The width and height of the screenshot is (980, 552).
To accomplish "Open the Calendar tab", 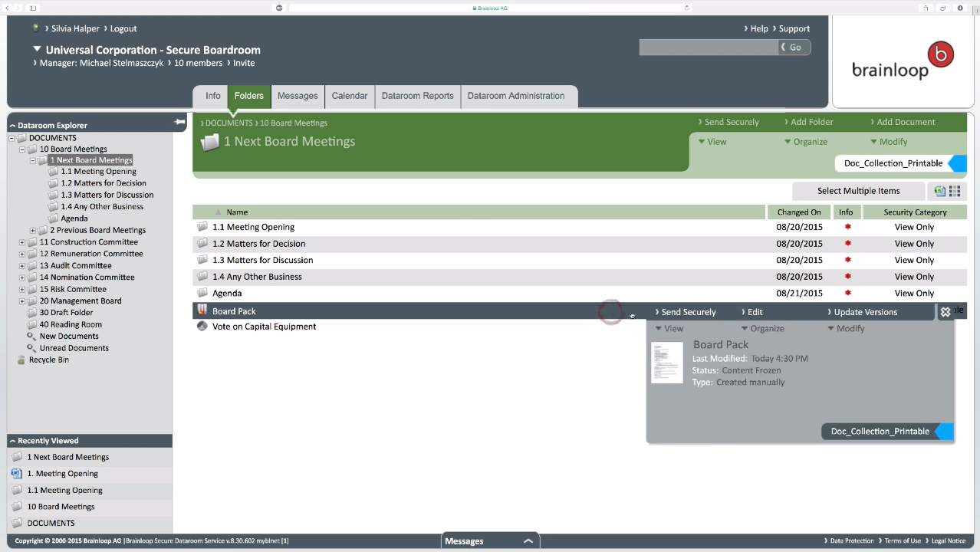I will (349, 96).
